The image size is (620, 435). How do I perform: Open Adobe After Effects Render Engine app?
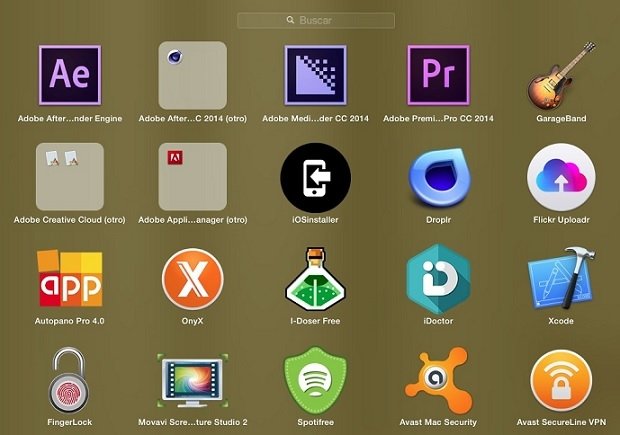point(70,75)
